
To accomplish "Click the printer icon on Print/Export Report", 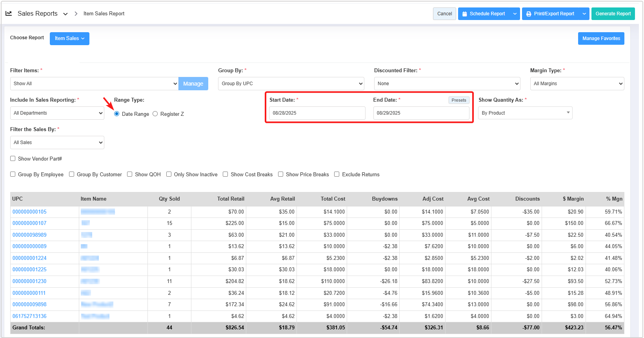I will [529, 14].
